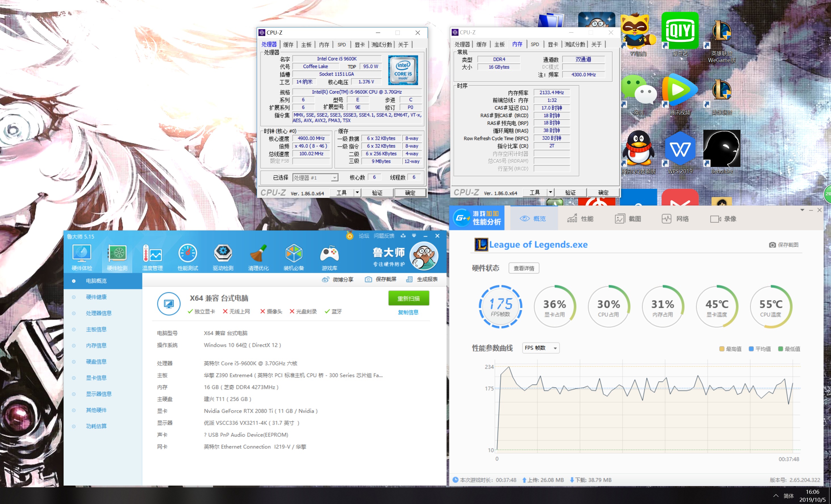Image resolution: width=831 pixels, height=504 pixels.
Task: Click the 55°C CPU温度 gauge
Action: pyautogui.click(x=771, y=307)
